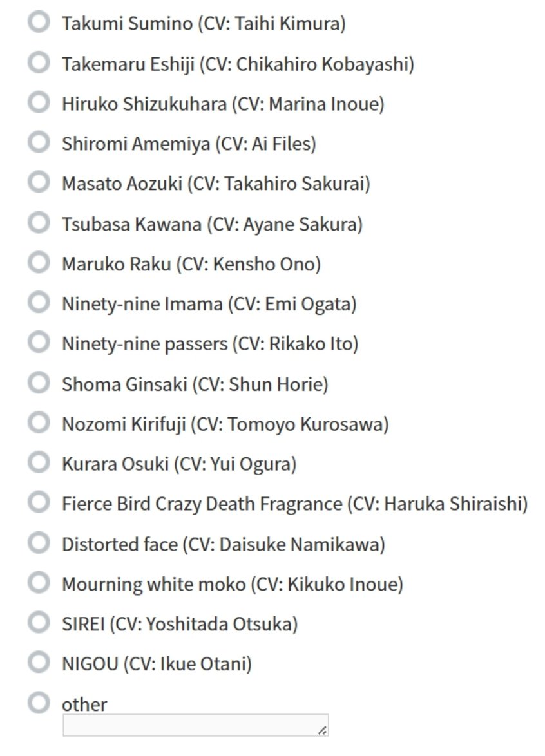545x756 pixels.
Task: Pick the Mourning white moko option
Action: click(x=39, y=583)
